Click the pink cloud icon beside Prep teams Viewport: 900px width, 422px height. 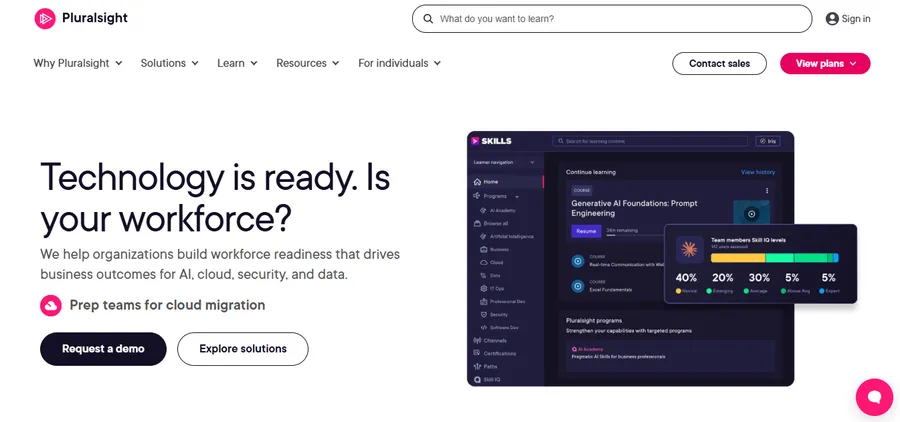(51, 305)
